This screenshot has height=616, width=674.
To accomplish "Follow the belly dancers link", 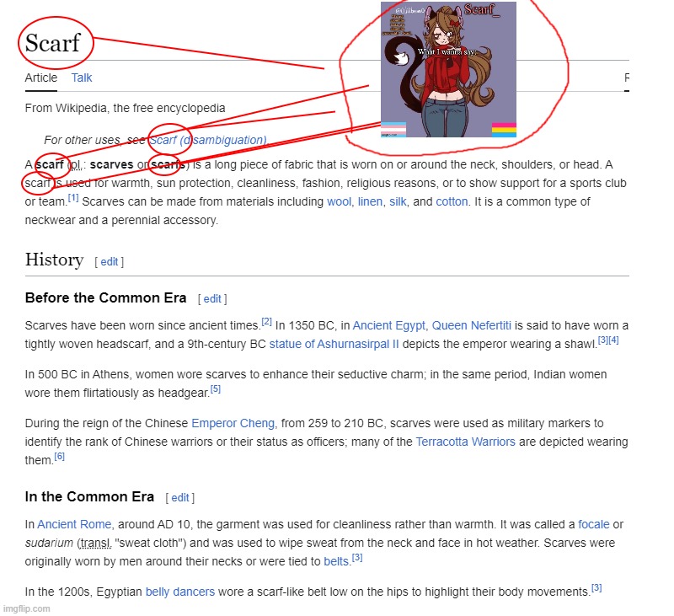I will (x=179, y=592).
